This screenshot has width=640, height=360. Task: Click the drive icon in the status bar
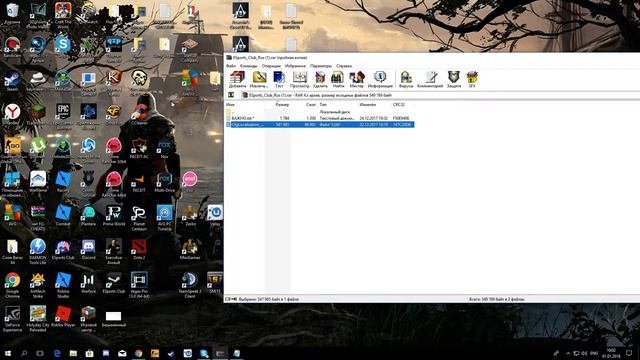pyautogui.click(x=228, y=299)
